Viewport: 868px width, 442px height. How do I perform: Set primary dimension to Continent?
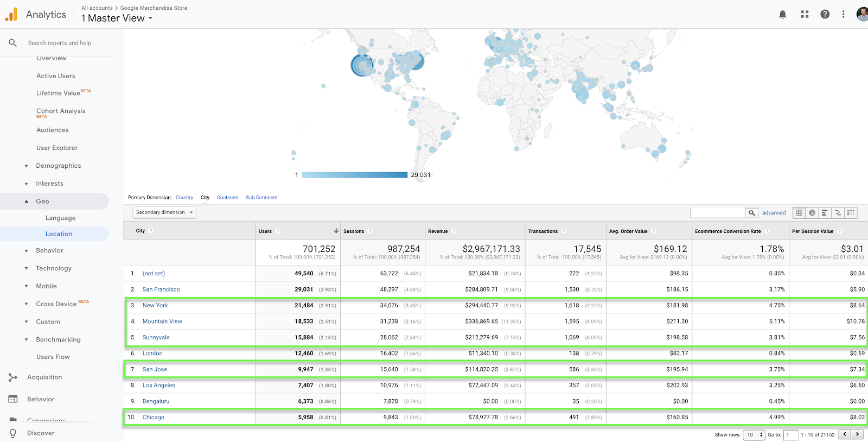(x=228, y=198)
